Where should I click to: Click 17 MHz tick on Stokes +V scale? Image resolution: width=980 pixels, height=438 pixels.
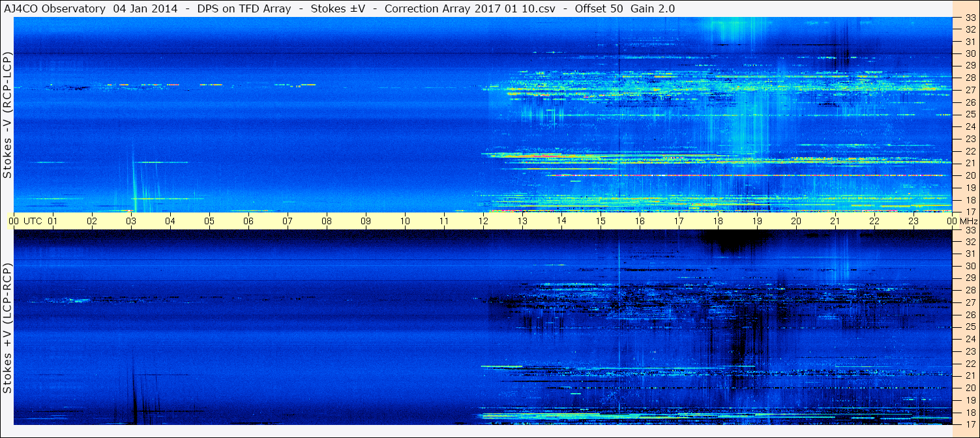tap(970, 424)
